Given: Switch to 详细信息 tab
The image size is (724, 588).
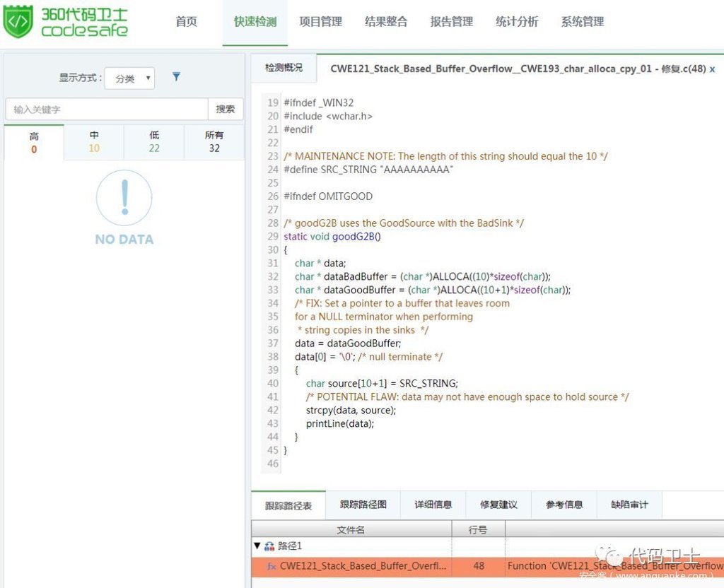Looking at the screenshot, I should [433, 505].
